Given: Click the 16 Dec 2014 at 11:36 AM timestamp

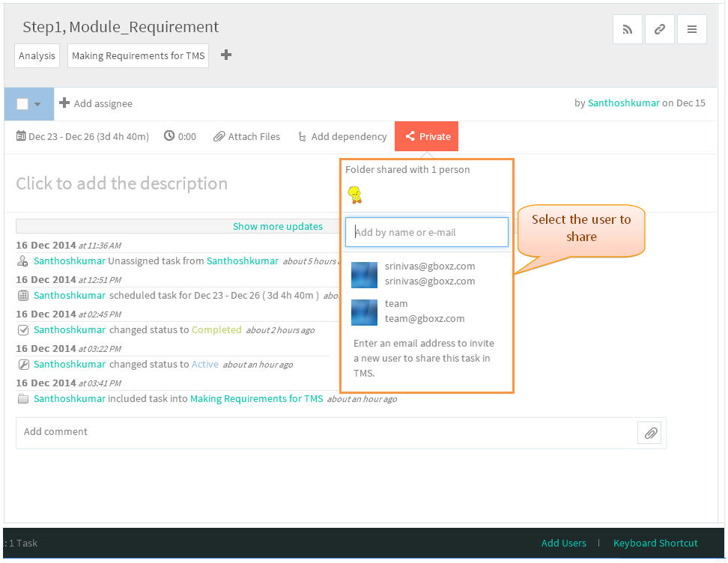Looking at the screenshot, I should 69,245.
